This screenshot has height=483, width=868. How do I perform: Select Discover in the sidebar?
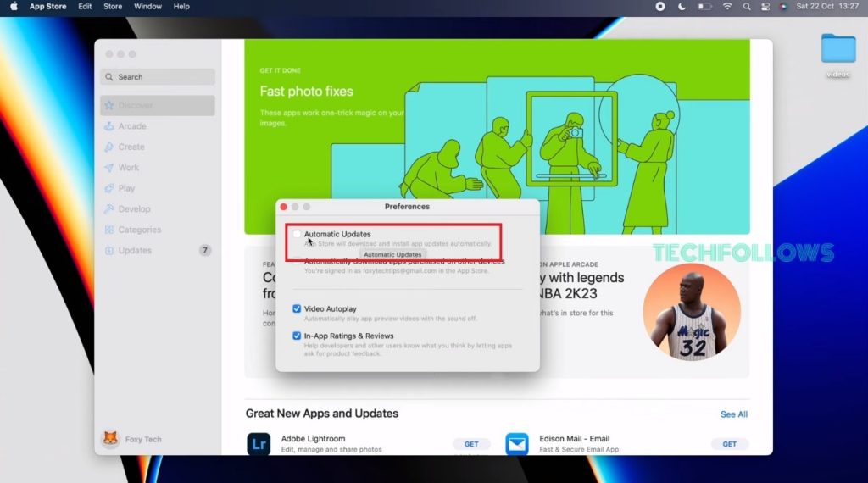point(158,105)
